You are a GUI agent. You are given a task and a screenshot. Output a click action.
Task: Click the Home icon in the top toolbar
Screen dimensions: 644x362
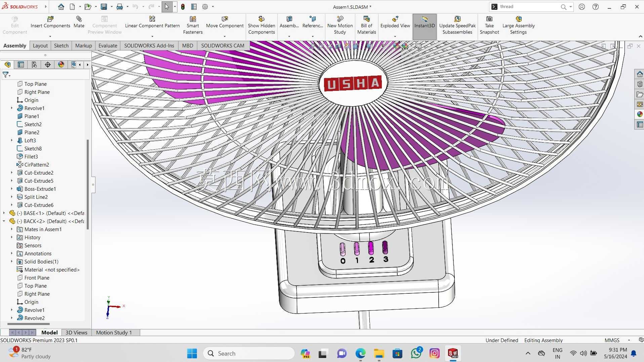click(x=61, y=7)
